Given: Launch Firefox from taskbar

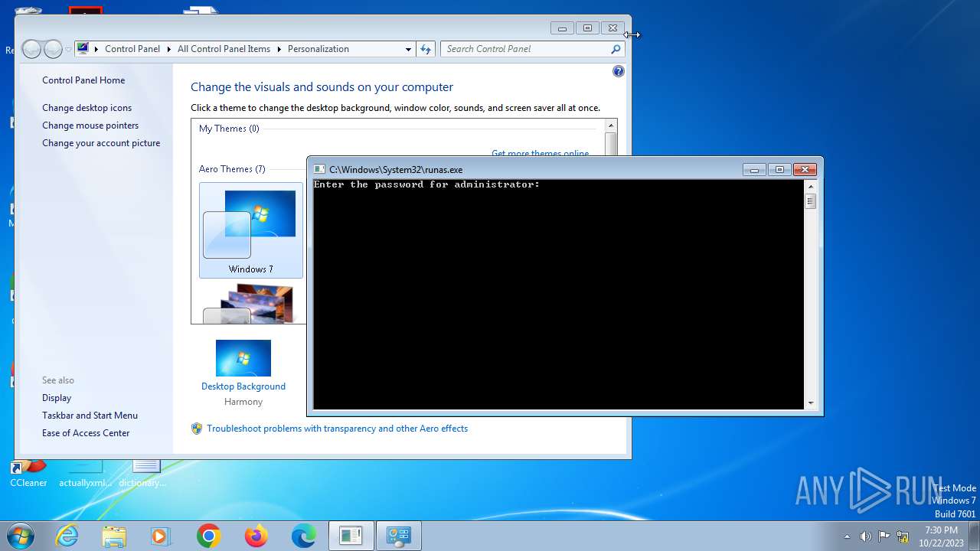Looking at the screenshot, I should point(256,536).
